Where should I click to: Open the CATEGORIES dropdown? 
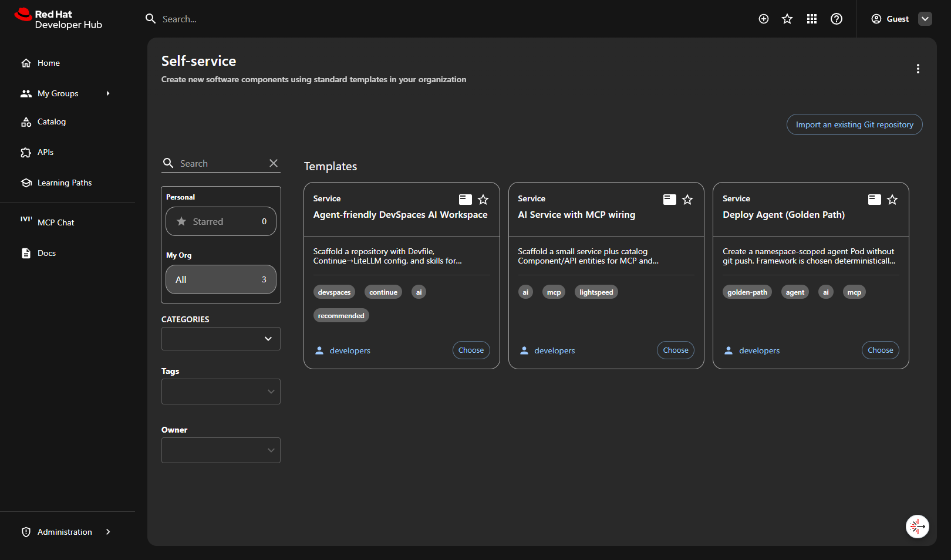pyautogui.click(x=221, y=339)
